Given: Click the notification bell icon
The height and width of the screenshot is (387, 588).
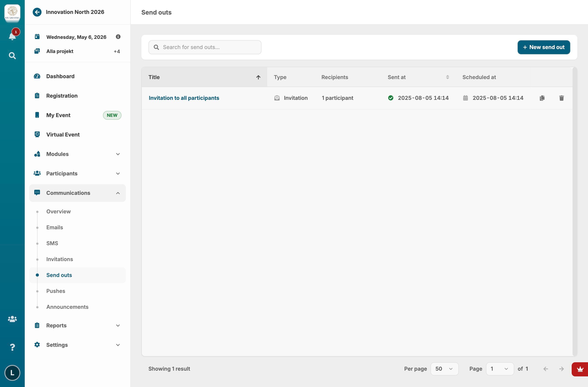Looking at the screenshot, I should pos(12,36).
